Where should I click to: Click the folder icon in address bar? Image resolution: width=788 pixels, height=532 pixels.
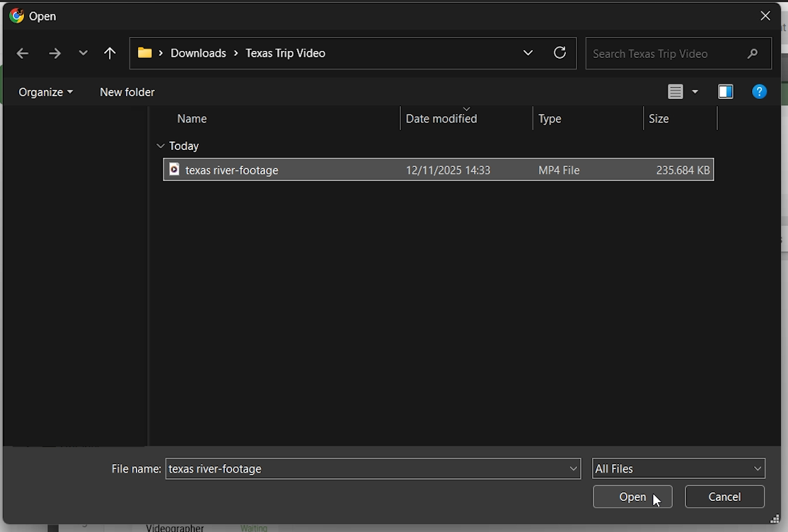point(145,53)
